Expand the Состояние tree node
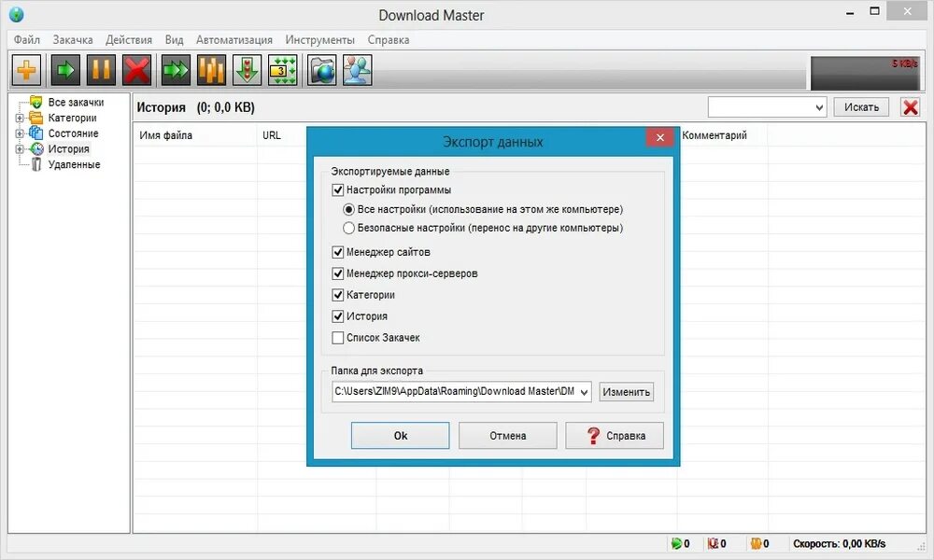This screenshot has width=934, height=560. pos(20,133)
